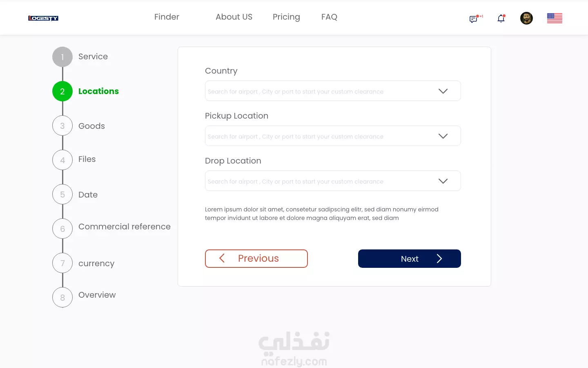
Task: Open the FAQ link
Action: (329, 17)
